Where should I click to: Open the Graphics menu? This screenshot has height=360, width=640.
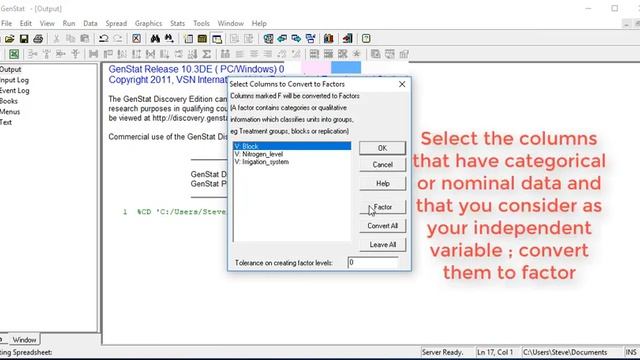click(148, 23)
